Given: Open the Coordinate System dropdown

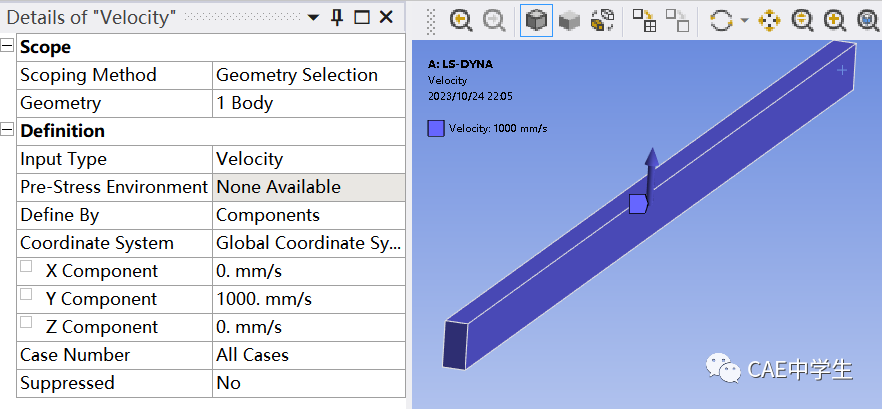Looking at the screenshot, I should (309, 243).
